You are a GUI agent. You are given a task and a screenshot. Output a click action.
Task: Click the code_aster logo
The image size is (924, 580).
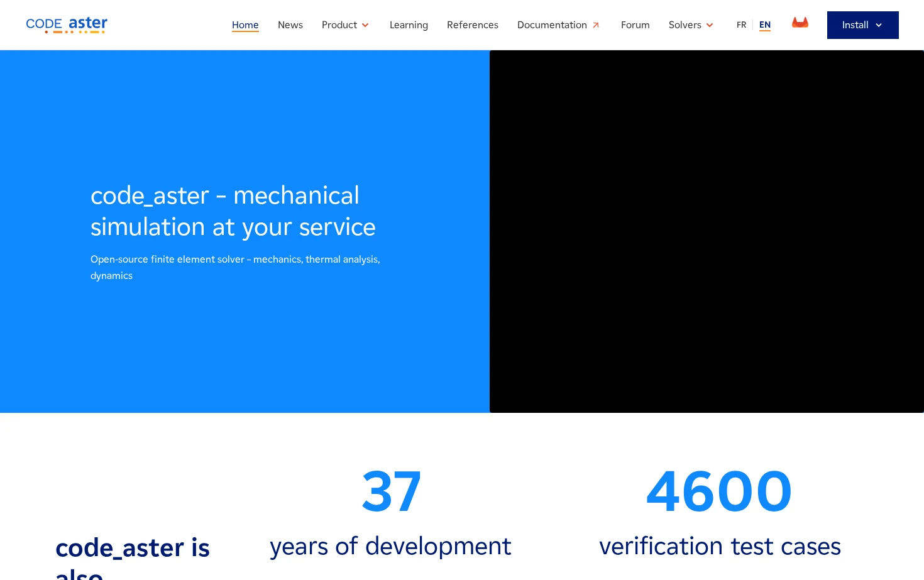67,25
